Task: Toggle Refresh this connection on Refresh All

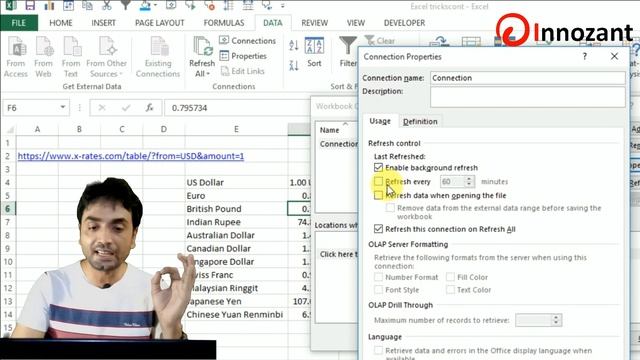Action: click(378, 229)
